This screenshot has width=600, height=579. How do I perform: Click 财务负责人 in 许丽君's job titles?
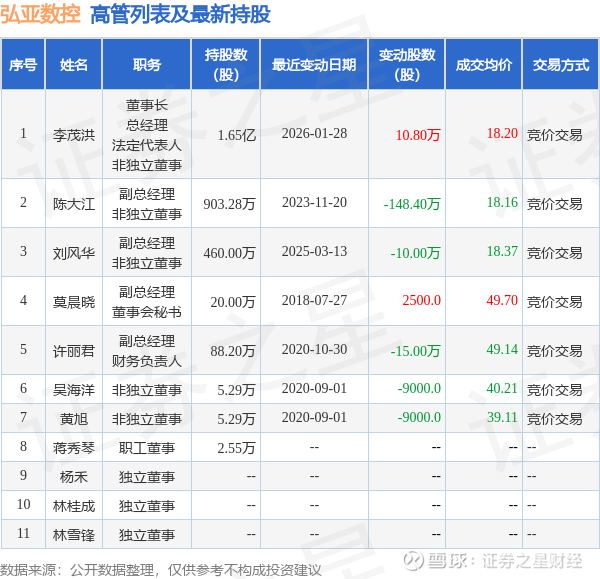pyautogui.click(x=147, y=360)
